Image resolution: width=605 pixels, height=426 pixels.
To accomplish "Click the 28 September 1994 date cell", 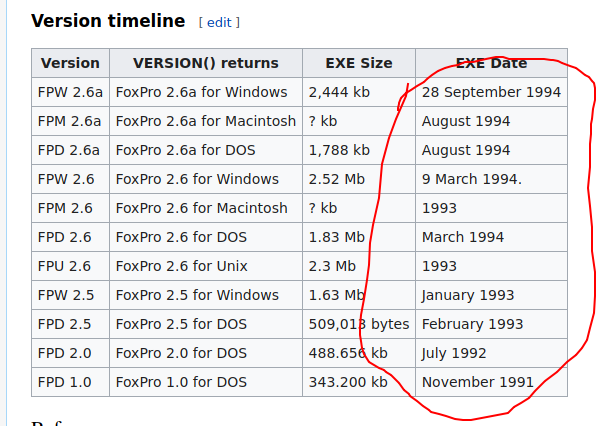I will coord(491,92).
